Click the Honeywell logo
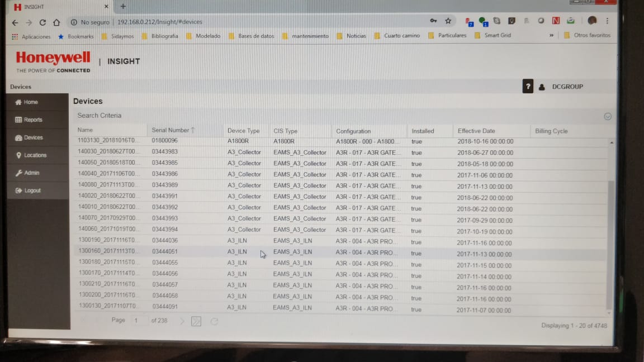The width and height of the screenshot is (644, 362). point(53,61)
